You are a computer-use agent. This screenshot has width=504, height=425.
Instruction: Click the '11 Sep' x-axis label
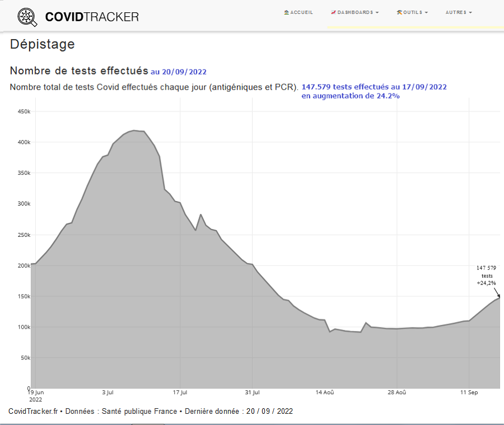coord(469,393)
